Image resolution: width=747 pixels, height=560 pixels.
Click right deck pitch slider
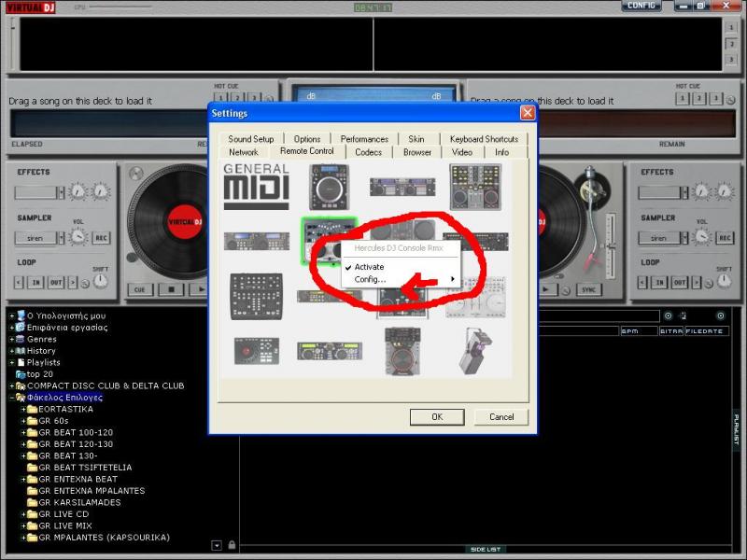[x=610, y=247]
